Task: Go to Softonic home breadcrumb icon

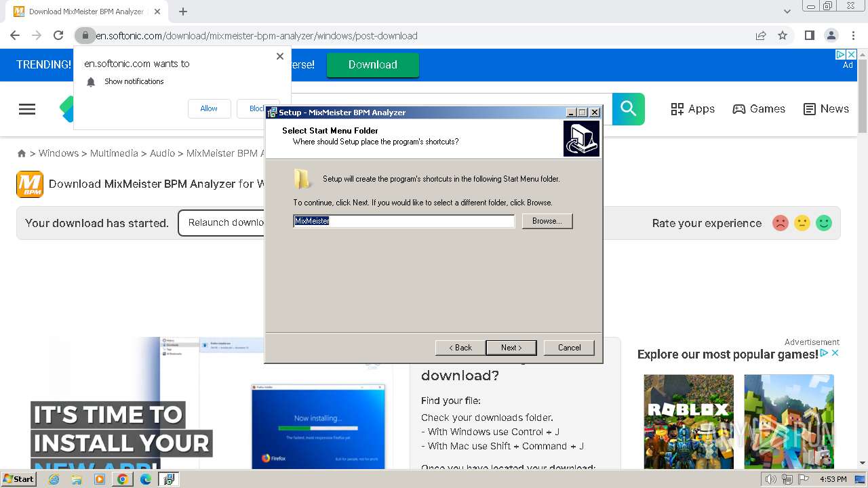Action: 22,154
